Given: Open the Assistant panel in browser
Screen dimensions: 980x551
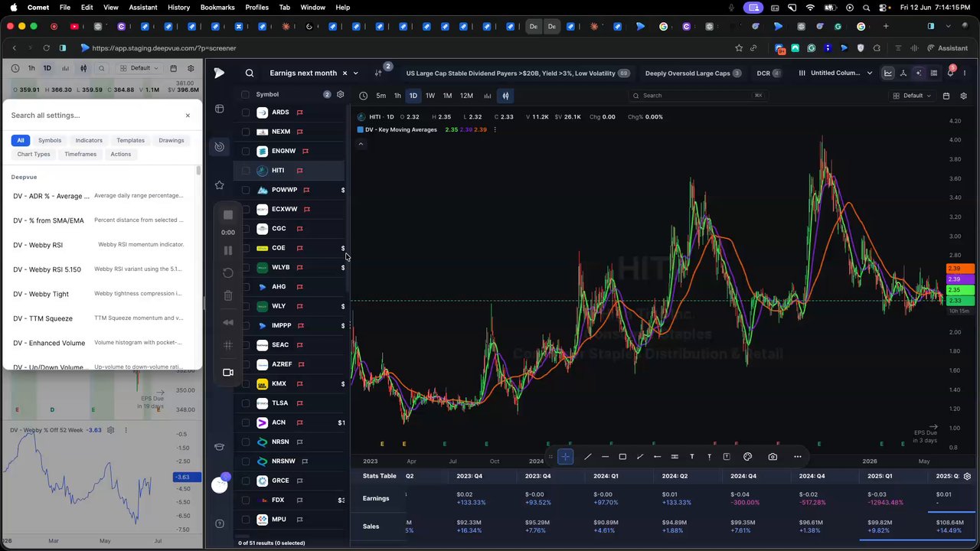Looking at the screenshot, I should 947,47.
